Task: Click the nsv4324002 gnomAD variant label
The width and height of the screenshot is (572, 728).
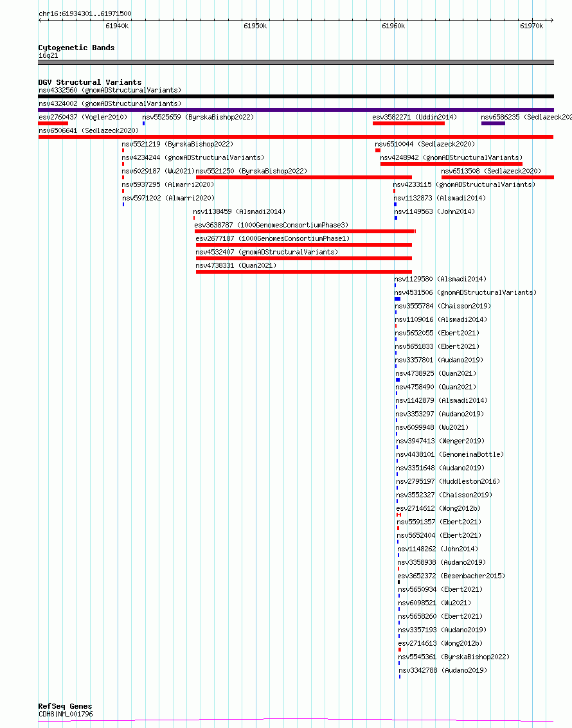Action: (110, 103)
